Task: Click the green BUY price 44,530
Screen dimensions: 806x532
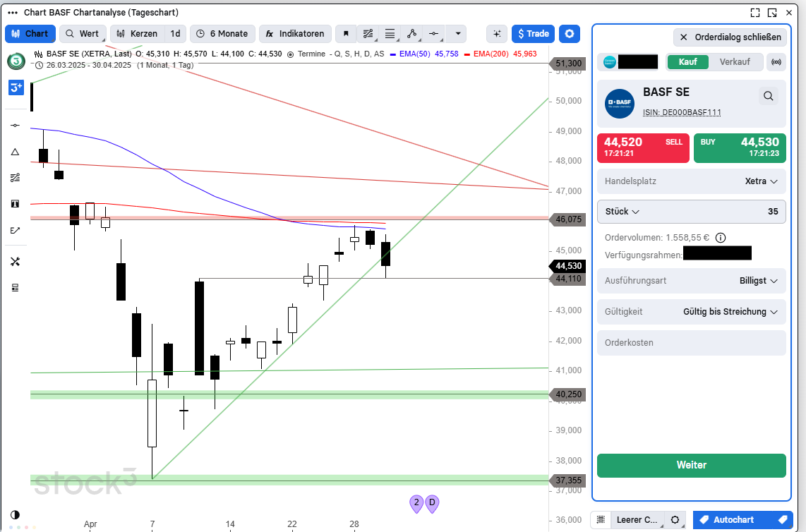Action: [740, 148]
